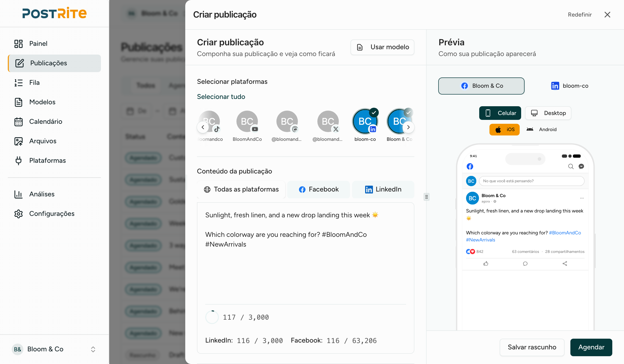The image size is (624, 364).
Task: Click the 'LinkedIn: 116 / 3,000' counter
Action: (x=244, y=341)
